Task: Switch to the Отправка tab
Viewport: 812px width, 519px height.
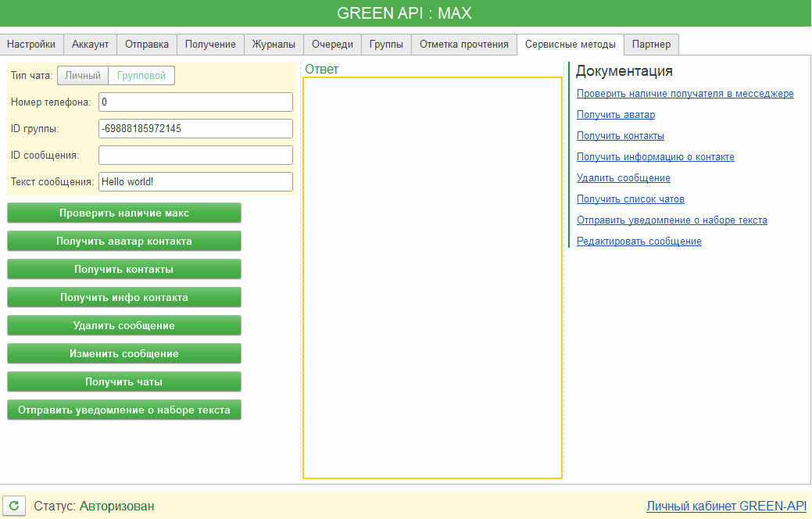Action: coord(146,45)
